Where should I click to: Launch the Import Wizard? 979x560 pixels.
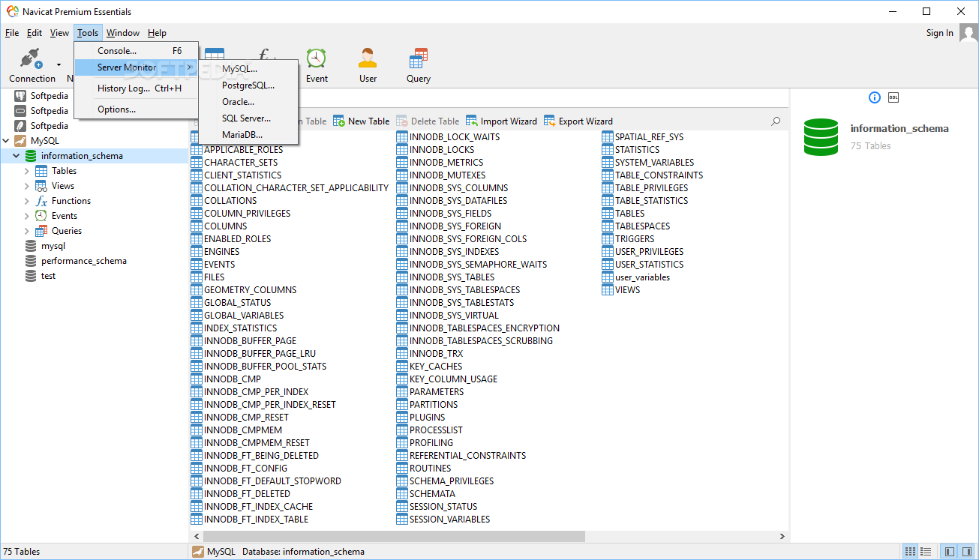coord(502,121)
